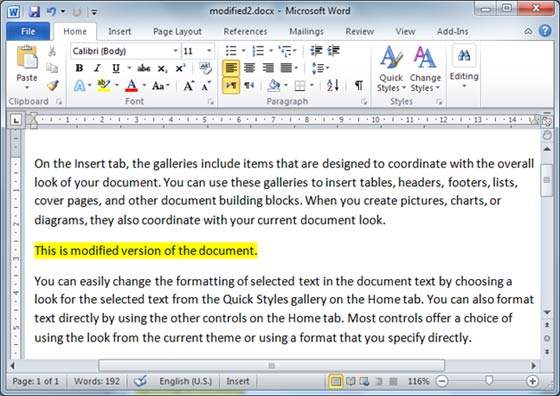Screen dimensions: 560x396
Task: Click the Undo icon
Action: tap(51, 11)
